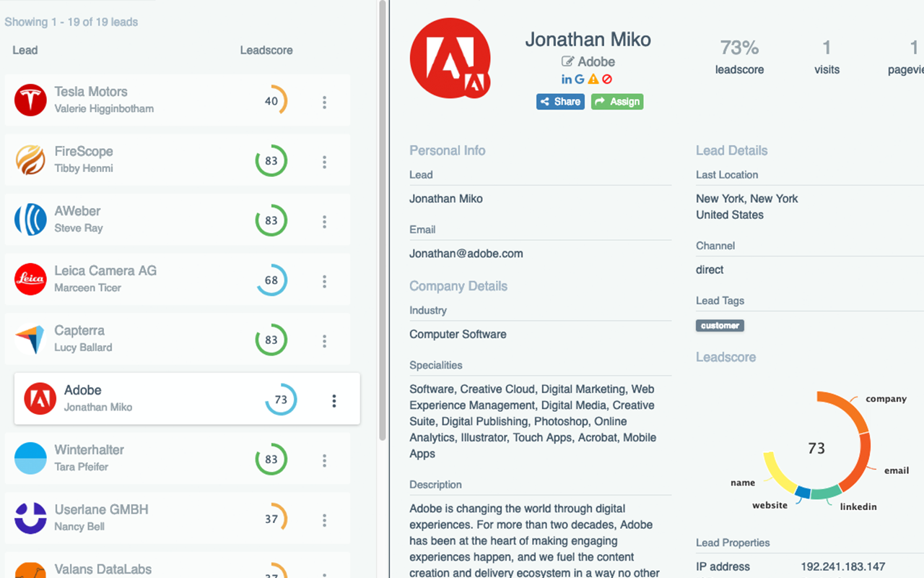Click Tesla Motors leadscore ring 40
924x578 pixels.
point(271,101)
